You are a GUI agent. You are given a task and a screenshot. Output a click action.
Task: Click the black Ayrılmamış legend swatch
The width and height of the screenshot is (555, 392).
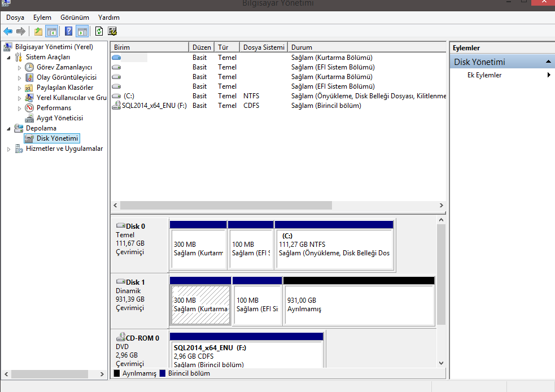117,373
